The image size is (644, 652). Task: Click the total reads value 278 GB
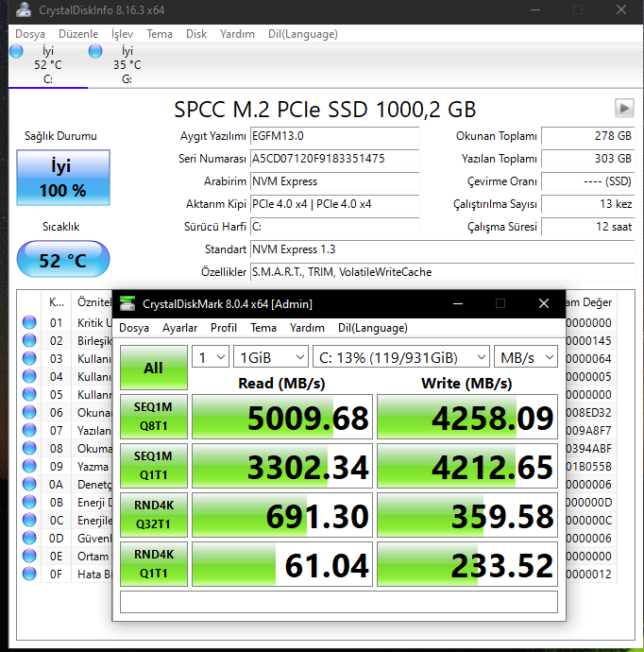[x=588, y=136]
